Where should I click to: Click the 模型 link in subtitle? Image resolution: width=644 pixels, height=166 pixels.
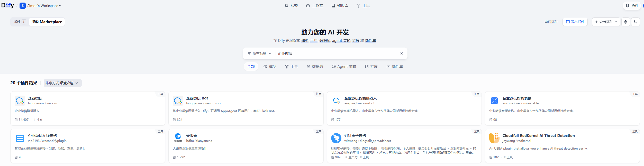click(x=305, y=41)
